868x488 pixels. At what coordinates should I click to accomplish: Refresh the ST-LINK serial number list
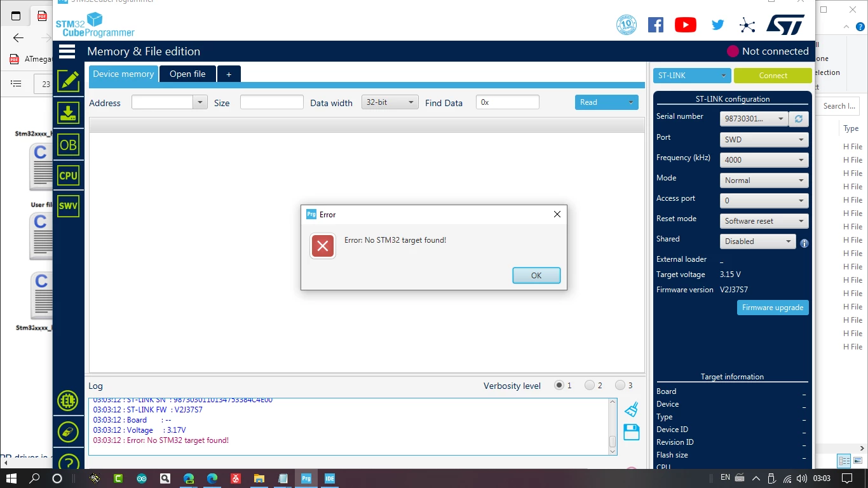click(798, 119)
